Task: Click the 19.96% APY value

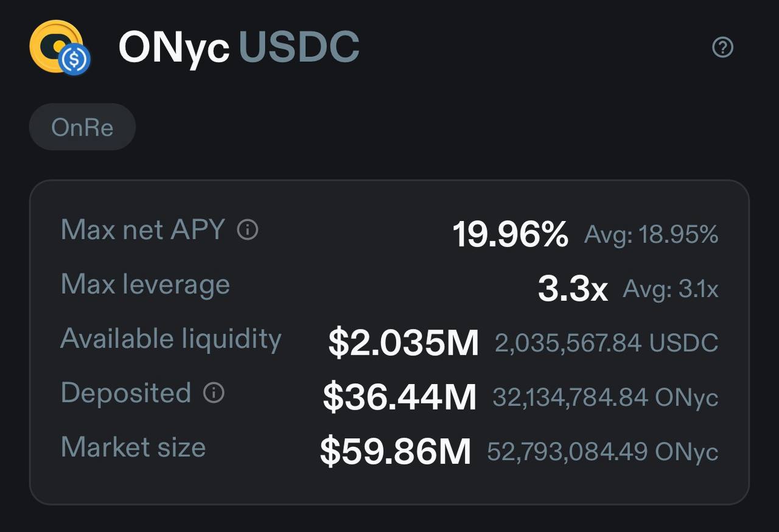Action: 510,234
